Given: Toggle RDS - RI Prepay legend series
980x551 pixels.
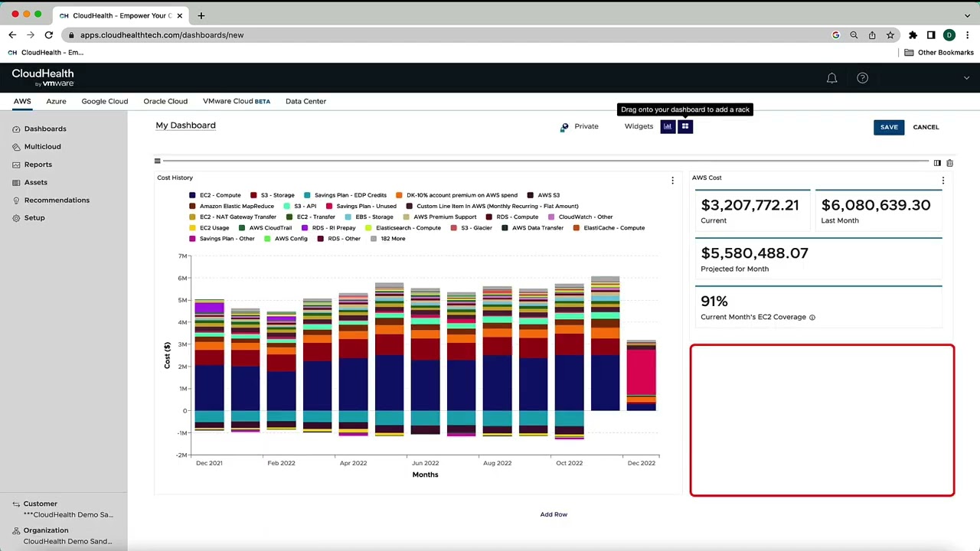Looking at the screenshot, I should click(x=329, y=227).
